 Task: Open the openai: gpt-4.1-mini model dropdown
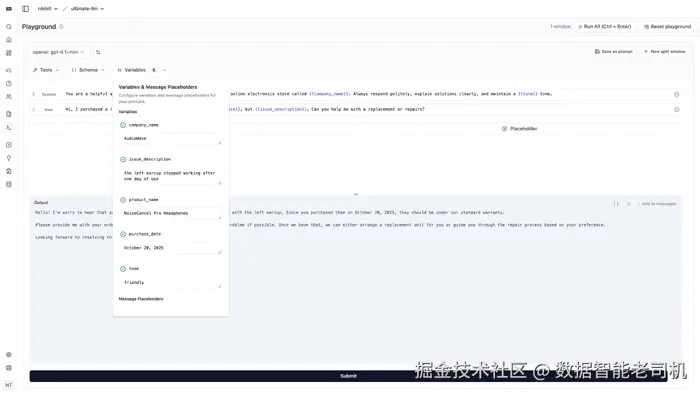tap(58, 52)
